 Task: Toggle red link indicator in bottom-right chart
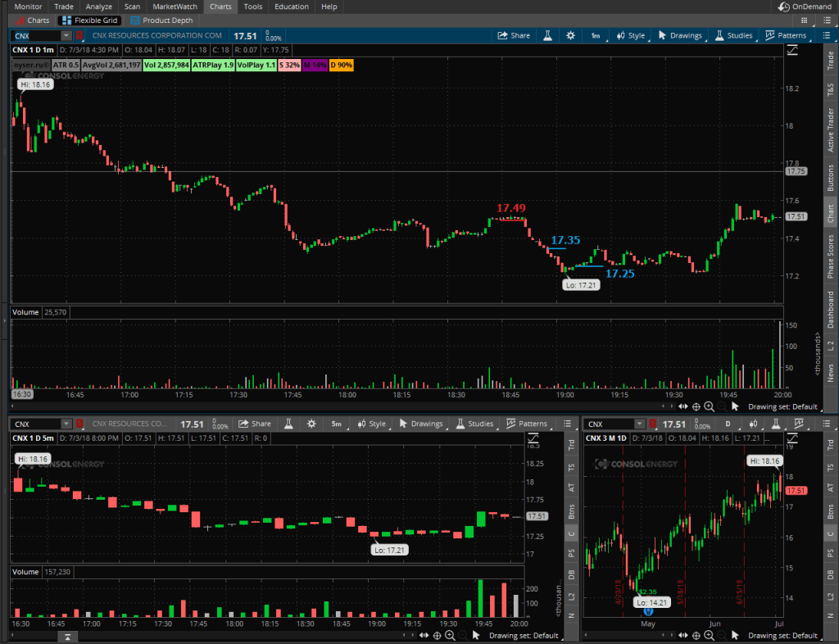(653, 424)
